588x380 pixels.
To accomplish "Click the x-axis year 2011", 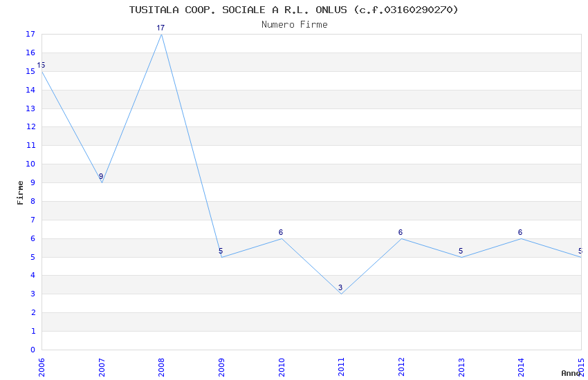I will click(x=341, y=367).
